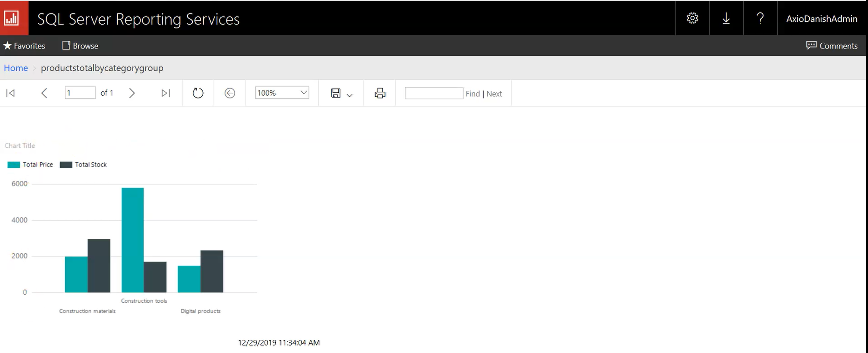Print the report with printer icon
The image size is (868, 353).
click(x=380, y=93)
